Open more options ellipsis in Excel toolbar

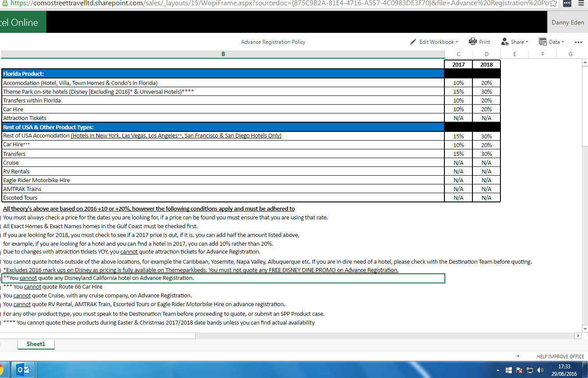578,42
